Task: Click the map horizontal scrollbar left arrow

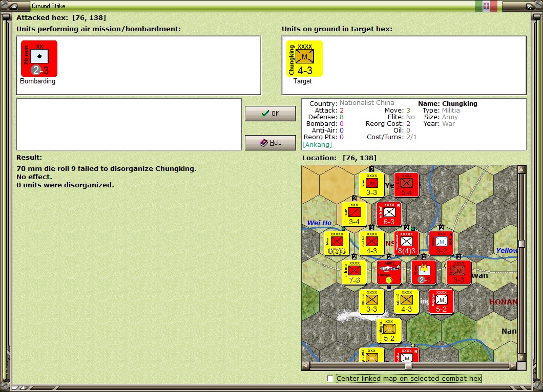Action: pos(305,366)
